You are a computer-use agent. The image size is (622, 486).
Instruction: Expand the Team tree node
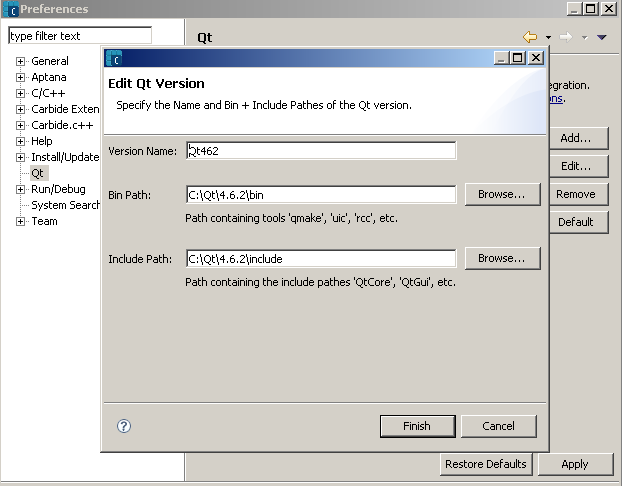(20, 221)
